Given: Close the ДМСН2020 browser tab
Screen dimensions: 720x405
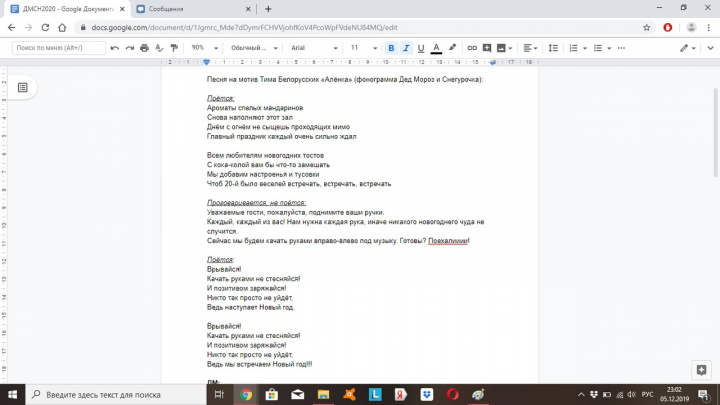Looking at the screenshot, I should (122, 9).
